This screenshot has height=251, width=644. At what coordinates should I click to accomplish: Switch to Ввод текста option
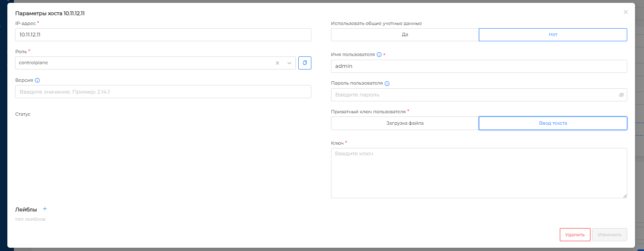click(553, 123)
